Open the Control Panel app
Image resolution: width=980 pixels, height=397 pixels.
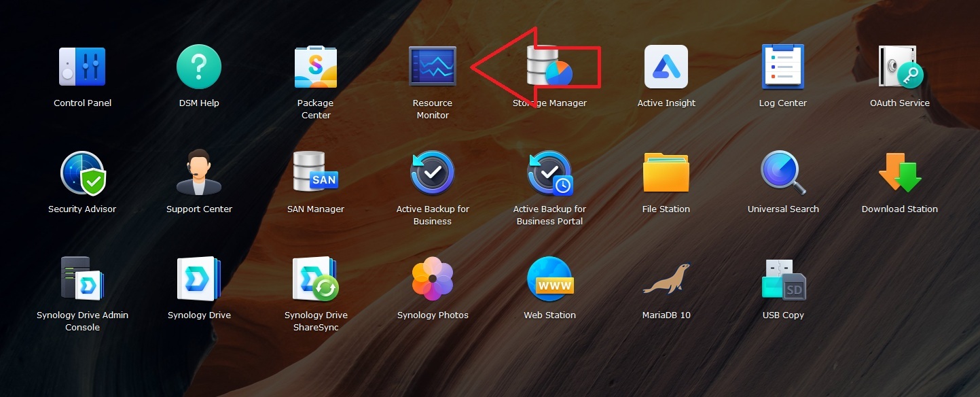(82, 67)
